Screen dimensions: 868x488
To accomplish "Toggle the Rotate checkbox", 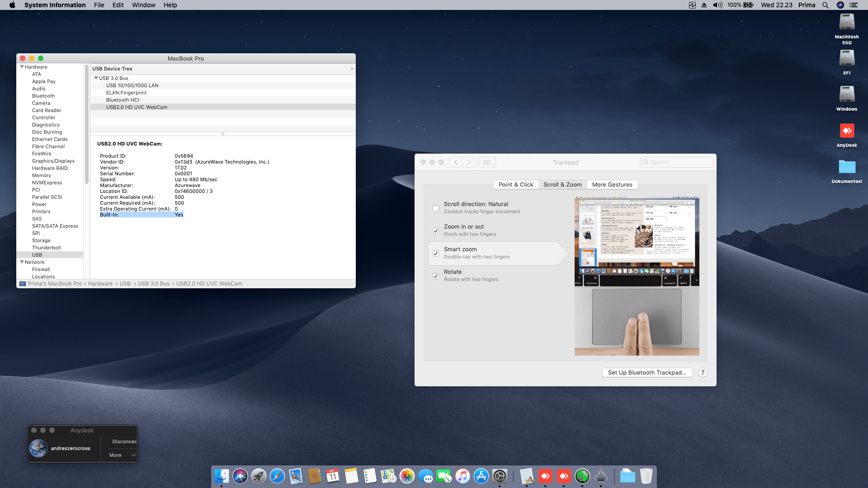I will pyautogui.click(x=436, y=276).
